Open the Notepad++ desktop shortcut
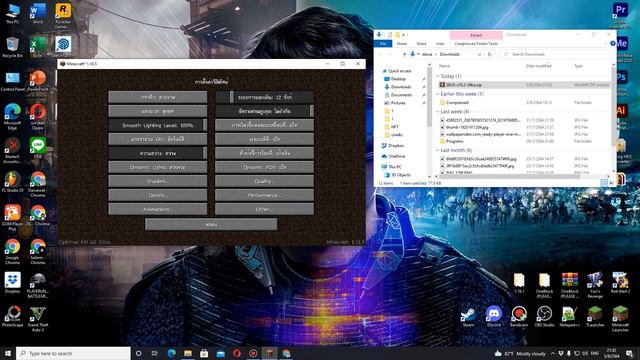Viewport: 640px width, 360px height. 569,317
